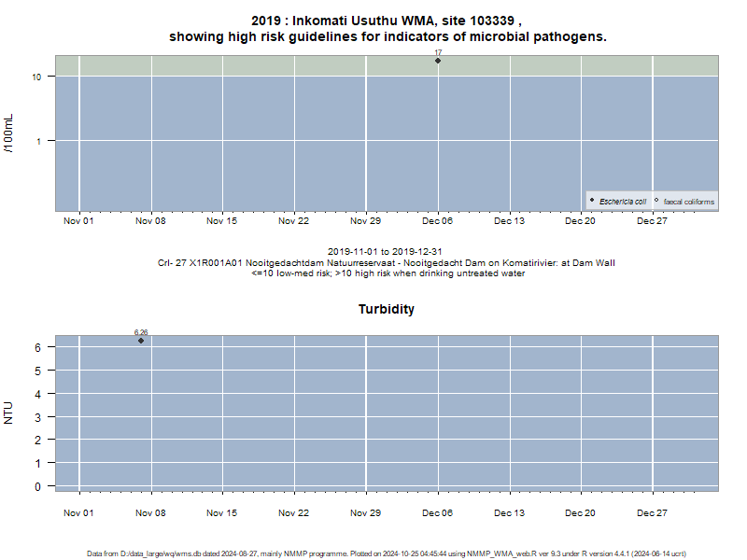The width and height of the screenshot is (747, 560).
Task: Click the '/100mL' y-axis label
Action: [8, 133]
